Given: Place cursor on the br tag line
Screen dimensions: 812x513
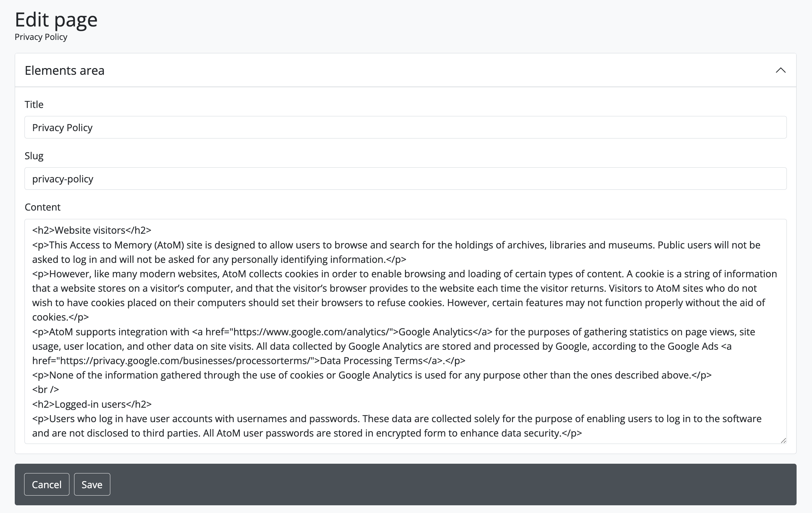Looking at the screenshot, I should click(x=46, y=390).
